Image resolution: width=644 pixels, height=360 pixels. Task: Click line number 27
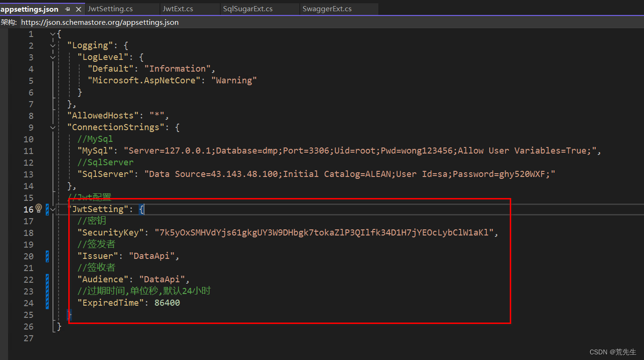click(29, 338)
